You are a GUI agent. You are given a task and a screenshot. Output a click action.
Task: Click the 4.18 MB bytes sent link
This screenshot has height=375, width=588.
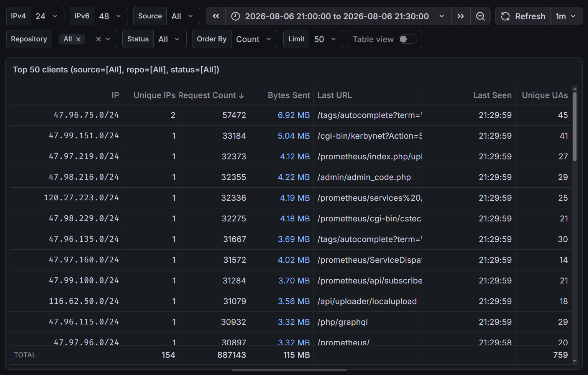(x=295, y=218)
